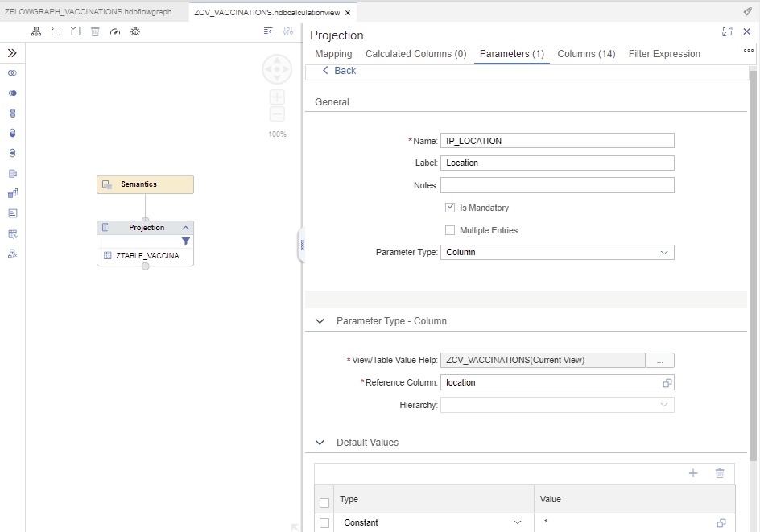Open value help for Reference Column
This screenshot has height=532, width=760.
click(x=667, y=383)
